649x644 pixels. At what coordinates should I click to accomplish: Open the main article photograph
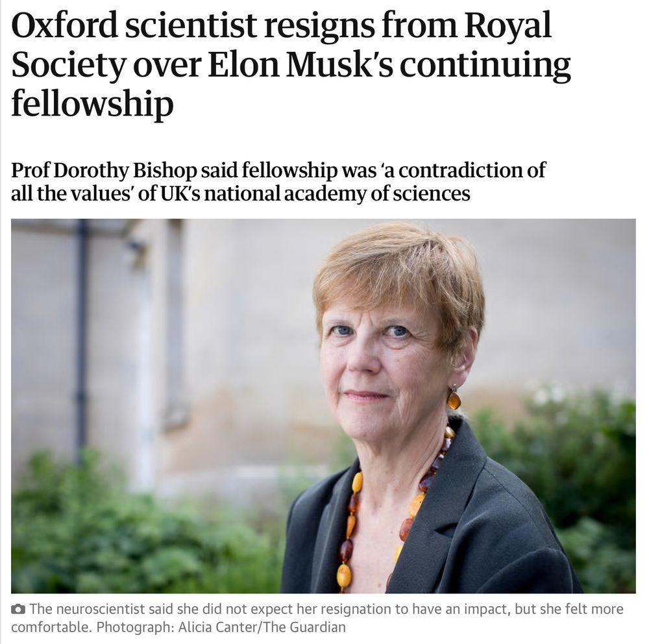(323, 406)
